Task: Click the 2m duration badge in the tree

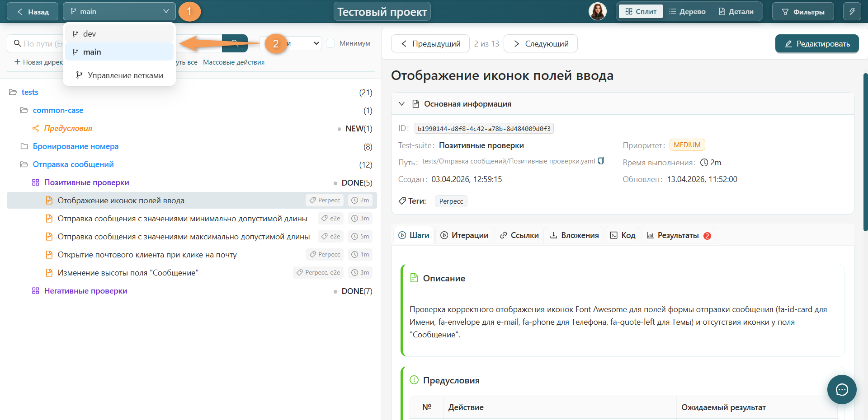Action: click(x=360, y=200)
